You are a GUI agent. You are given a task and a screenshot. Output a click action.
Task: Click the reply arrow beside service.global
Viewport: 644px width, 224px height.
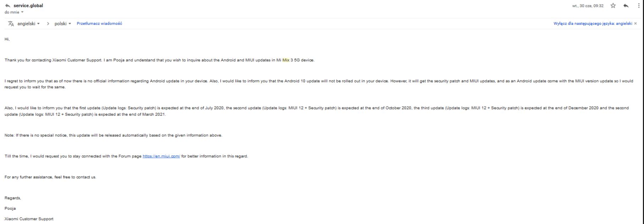click(x=8, y=6)
